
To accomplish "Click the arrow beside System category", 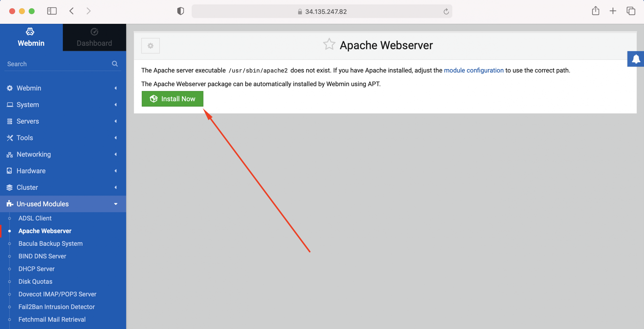I will tap(116, 105).
